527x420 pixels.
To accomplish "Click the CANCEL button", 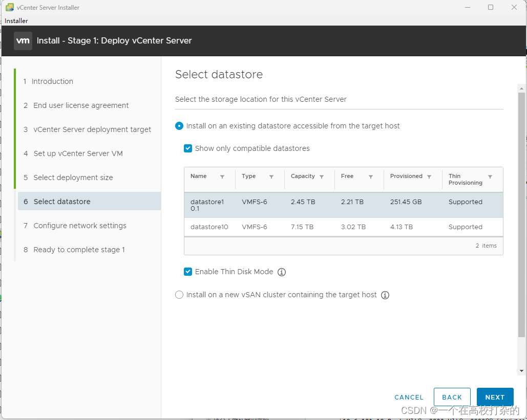I will click(x=409, y=397).
